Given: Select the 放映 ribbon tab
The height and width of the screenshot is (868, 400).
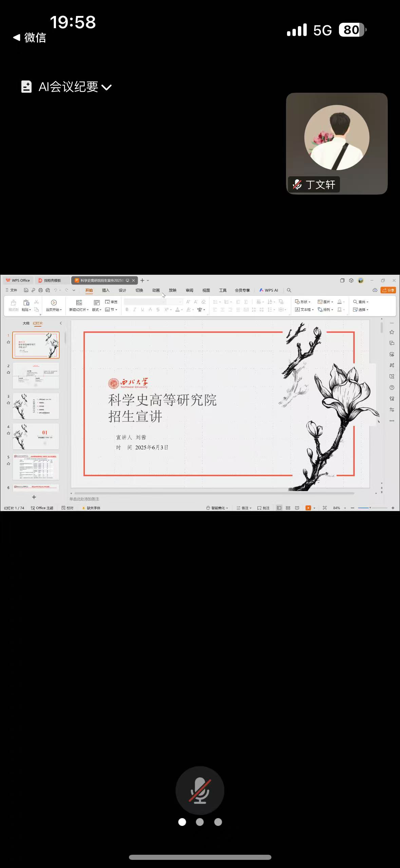Looking at the screenshot, I should click(173, 290).
